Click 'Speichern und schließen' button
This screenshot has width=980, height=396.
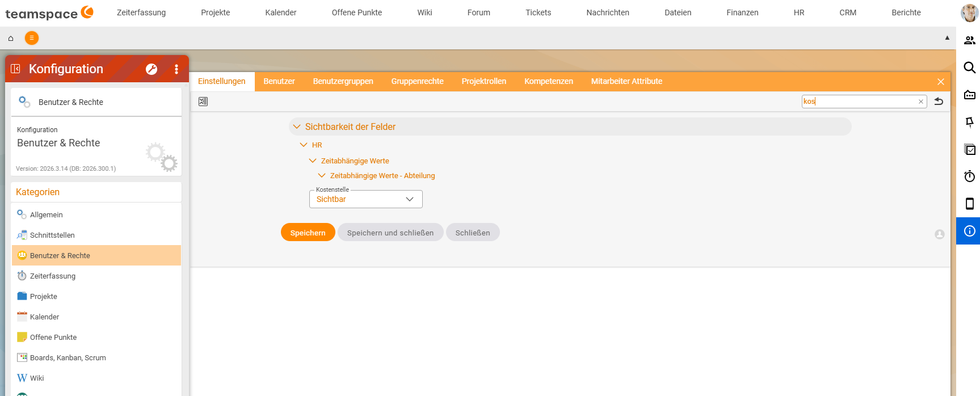pyautogui.click(x=390, y=233)
